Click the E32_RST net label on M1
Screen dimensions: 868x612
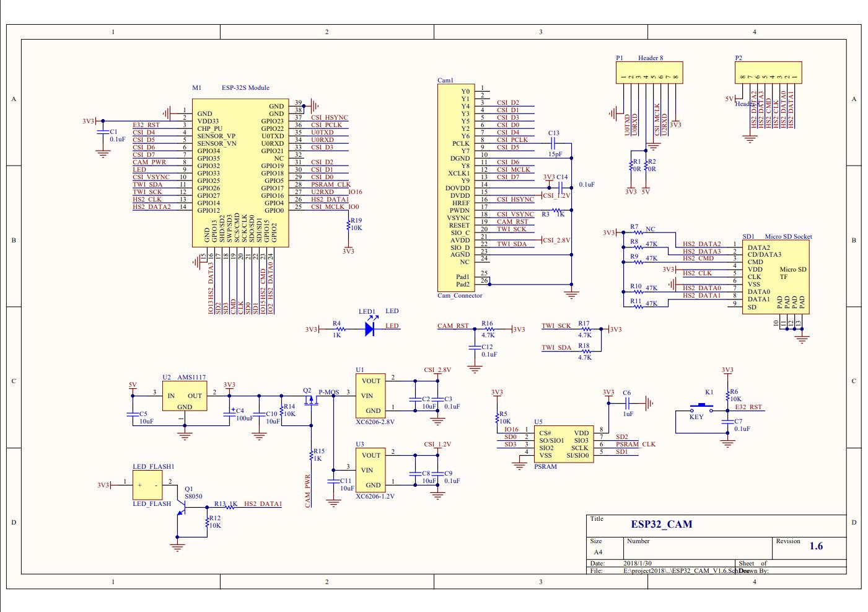click(146, 125)
